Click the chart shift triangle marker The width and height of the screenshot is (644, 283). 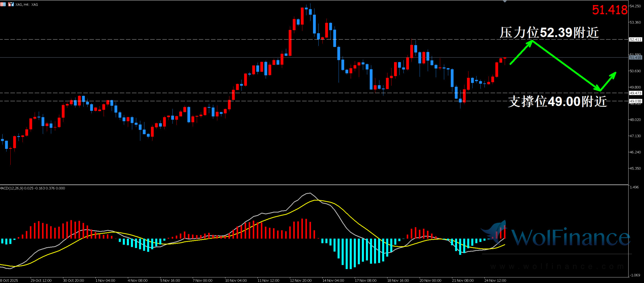coord(505,2)
